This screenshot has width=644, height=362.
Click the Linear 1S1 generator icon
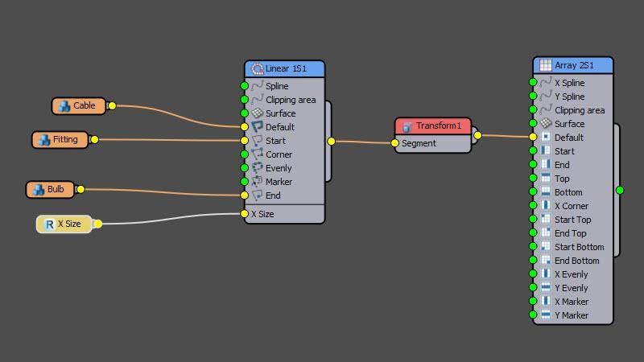pos(257,69)
